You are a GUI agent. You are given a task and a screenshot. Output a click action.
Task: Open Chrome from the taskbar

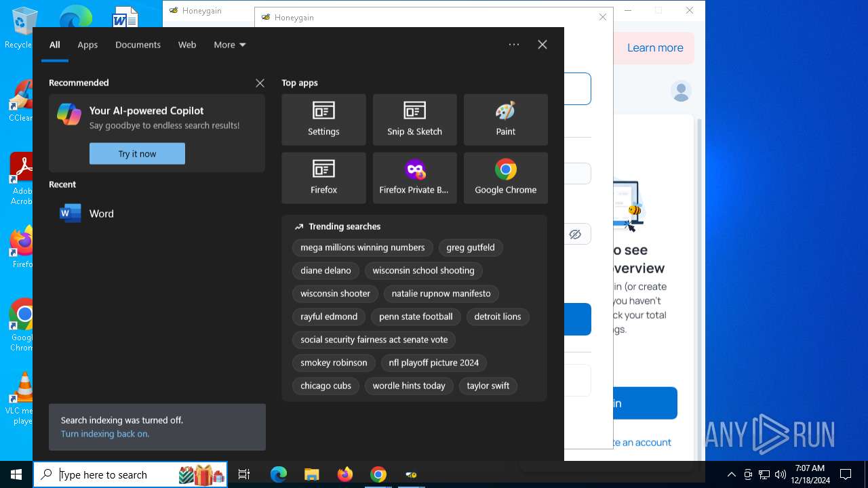coord(378,474)
